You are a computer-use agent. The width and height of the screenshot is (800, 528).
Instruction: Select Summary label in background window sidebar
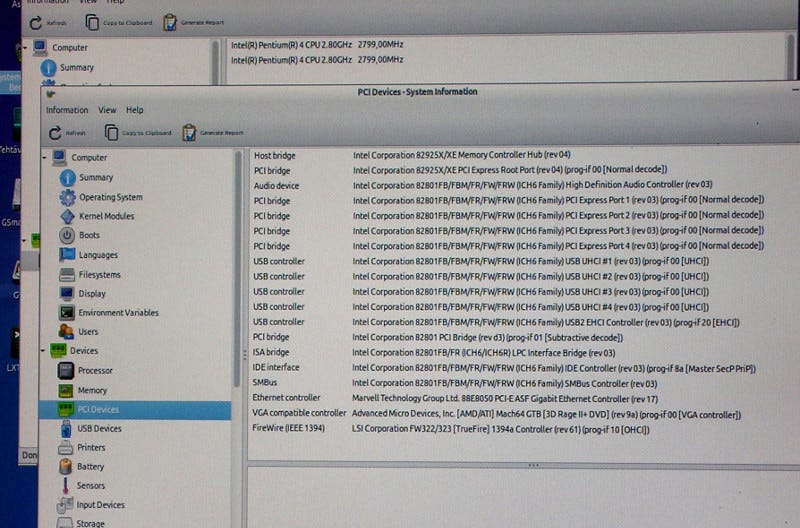click(x=77, y=67)
